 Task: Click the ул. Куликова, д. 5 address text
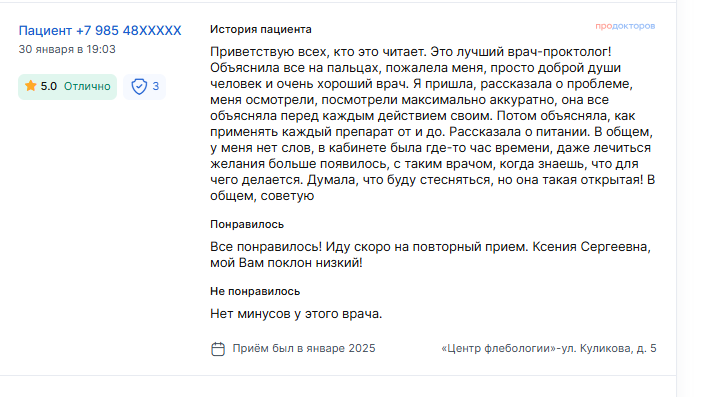click(609, 348)
